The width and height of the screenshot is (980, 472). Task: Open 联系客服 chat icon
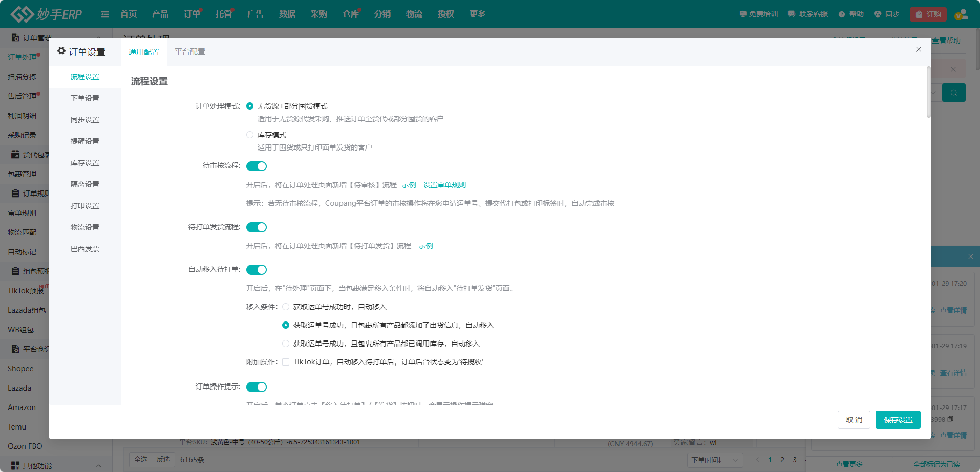[792, 14]
